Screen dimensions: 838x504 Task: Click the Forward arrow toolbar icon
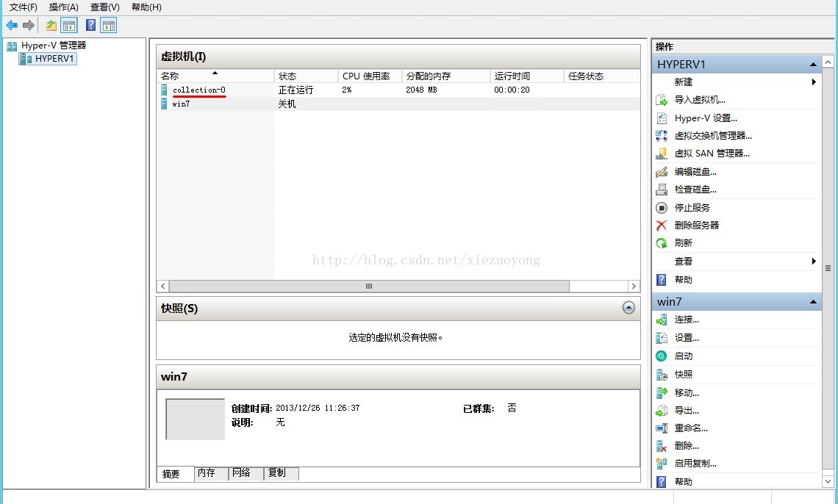(x=29, y=25)
